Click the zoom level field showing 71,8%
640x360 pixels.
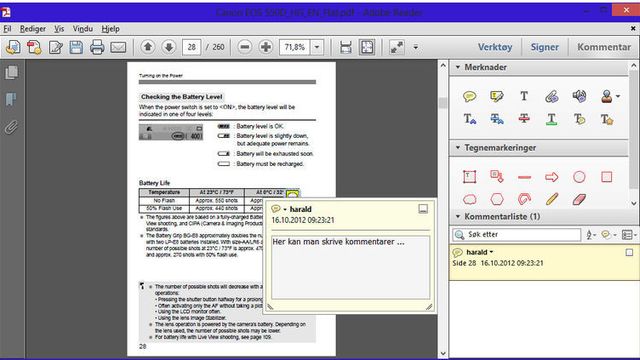tap(295, 47)
